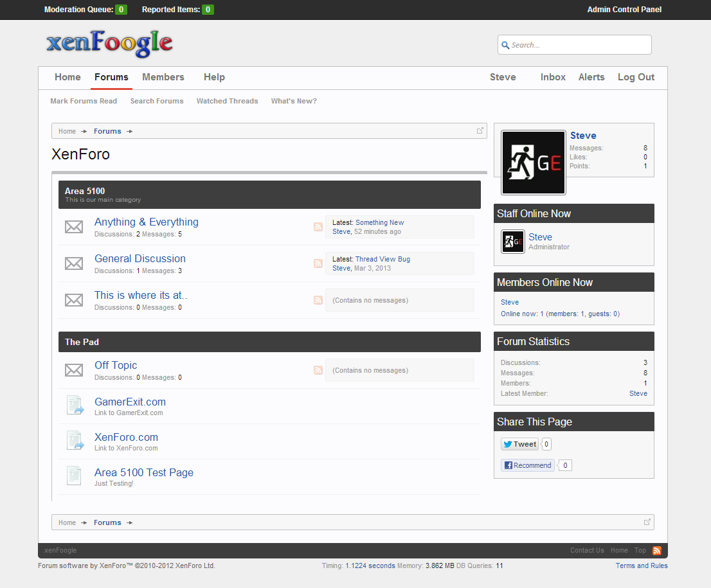
Task: Click RSS feed icon for General Discussion
Action: click(x=318, y=263)
